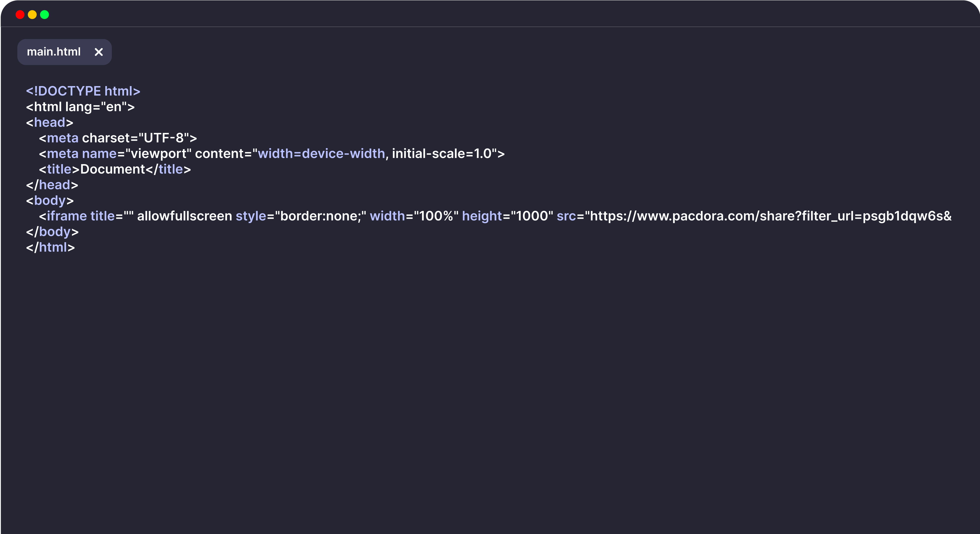The width and height of the screenshot is (980, 534).
Task: Click the word Document in title tag
Action: tap(113, 169)
